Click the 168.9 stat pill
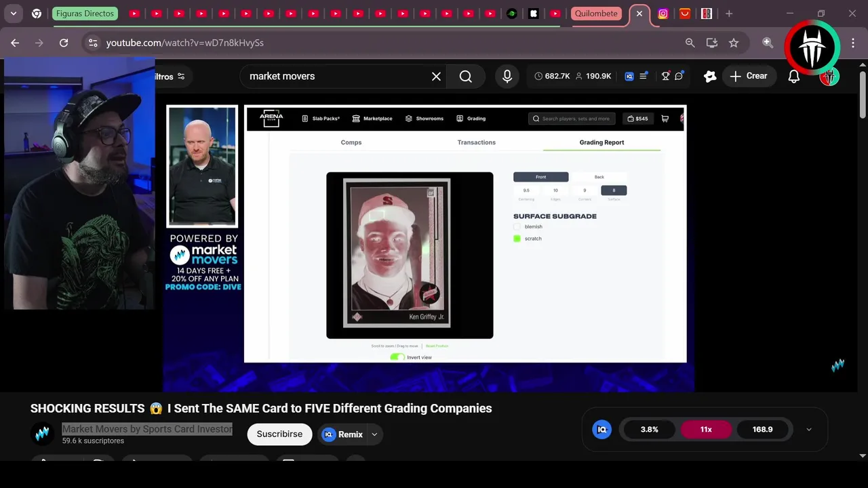 (762, 429)
